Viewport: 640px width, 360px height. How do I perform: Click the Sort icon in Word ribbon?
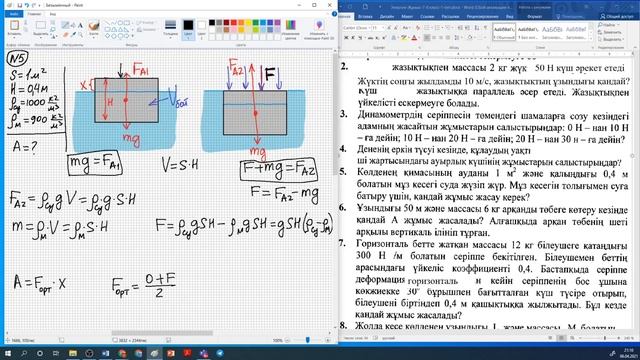(477, 28)
